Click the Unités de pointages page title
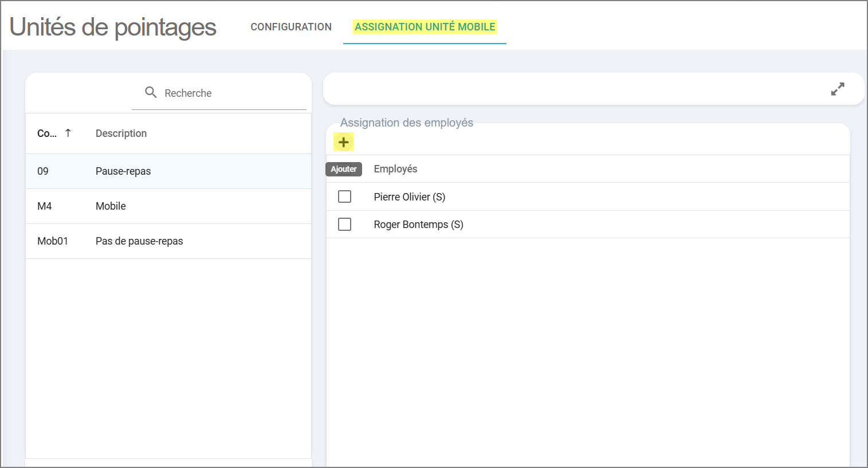Viewport: 868px width, 468px height. pos(113,27)
